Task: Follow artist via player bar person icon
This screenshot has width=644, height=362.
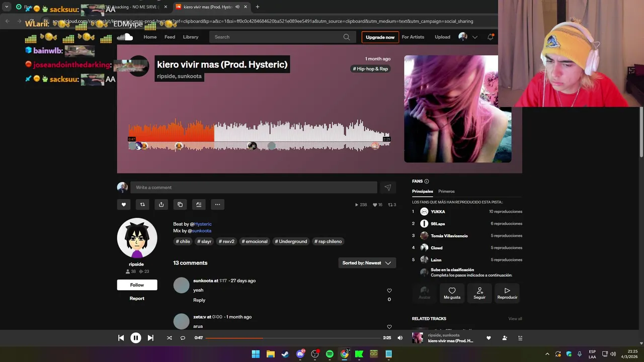Action: coord(505,338)
